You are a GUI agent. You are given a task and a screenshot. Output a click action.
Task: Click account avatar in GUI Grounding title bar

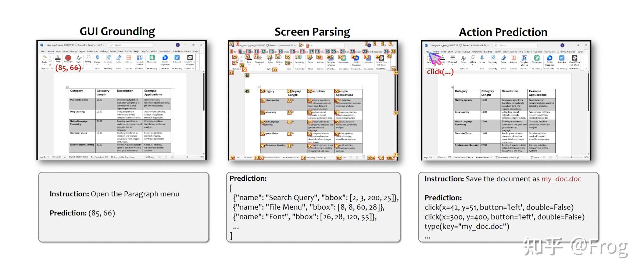[x=178, y=45]
